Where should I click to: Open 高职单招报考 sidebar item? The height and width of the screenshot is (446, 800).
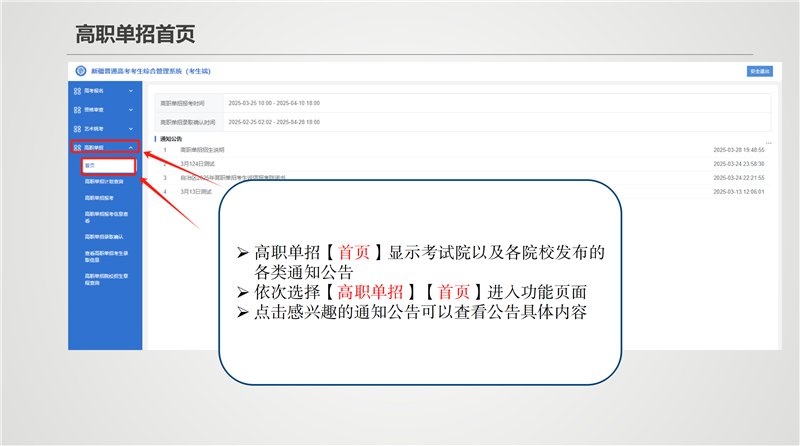point(99,198)
